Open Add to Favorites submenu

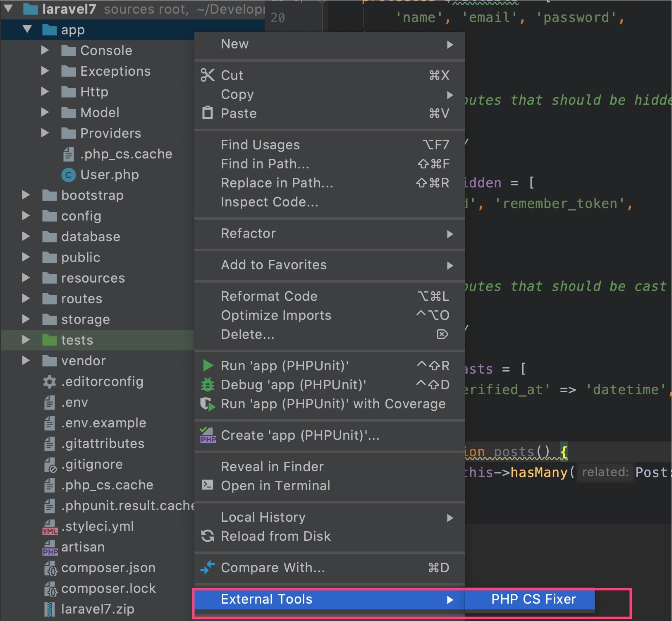click(329, 265)
